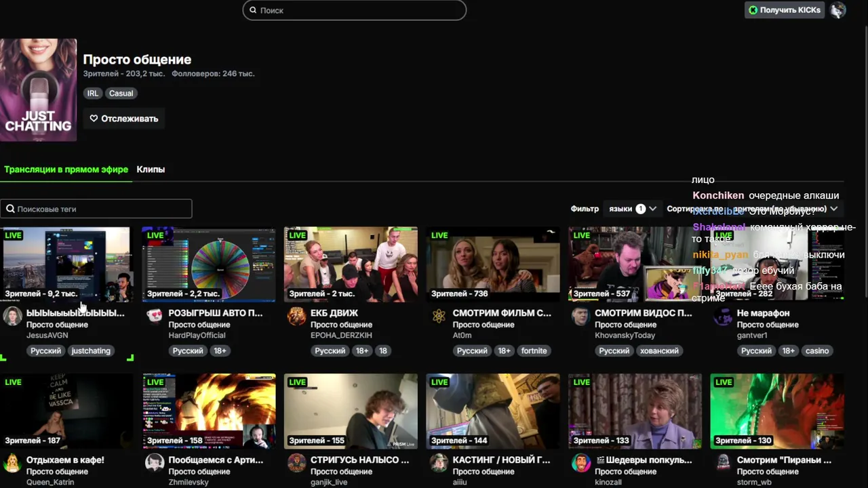Click EPOHA_DERZKIH channel avatar
868x488 pixels.
(296, 317)
